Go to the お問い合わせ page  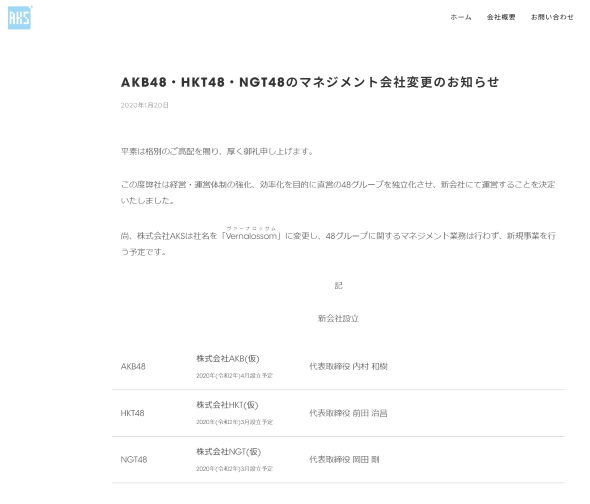coord(552,17)
